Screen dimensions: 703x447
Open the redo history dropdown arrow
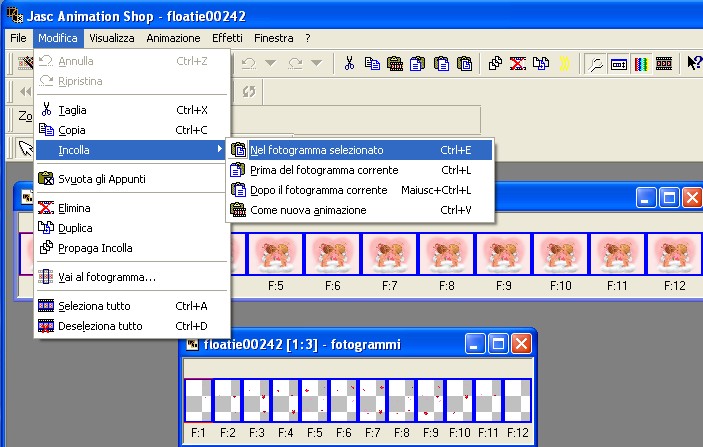point(317,63)
